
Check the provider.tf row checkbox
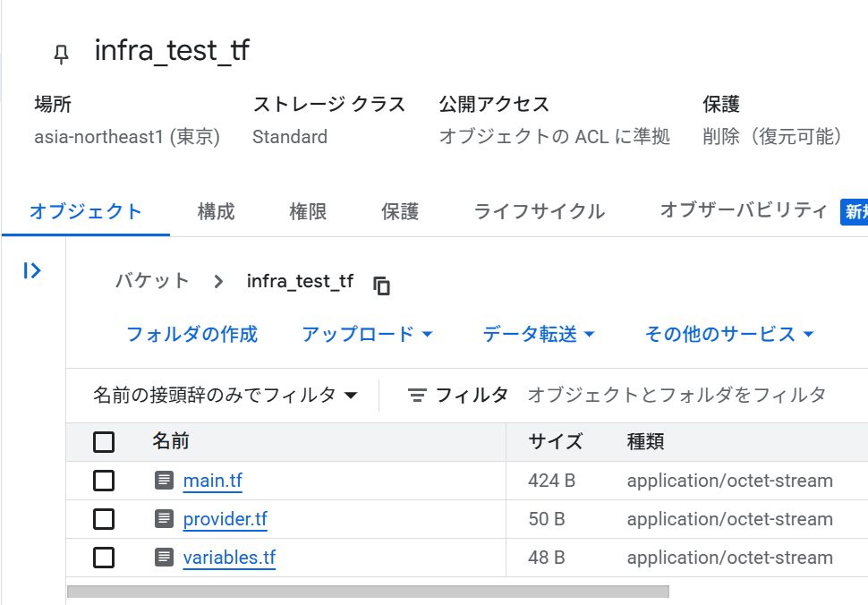tap(104, 519)
